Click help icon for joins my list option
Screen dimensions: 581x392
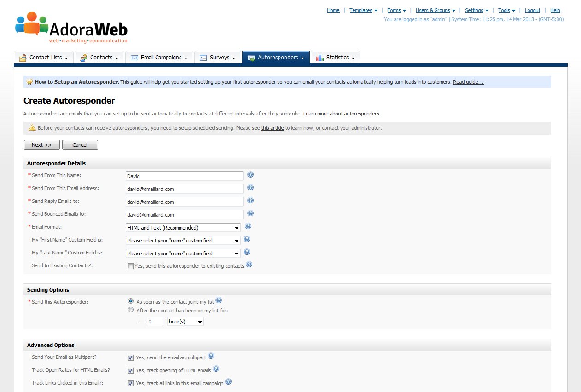tap(219, 300)
